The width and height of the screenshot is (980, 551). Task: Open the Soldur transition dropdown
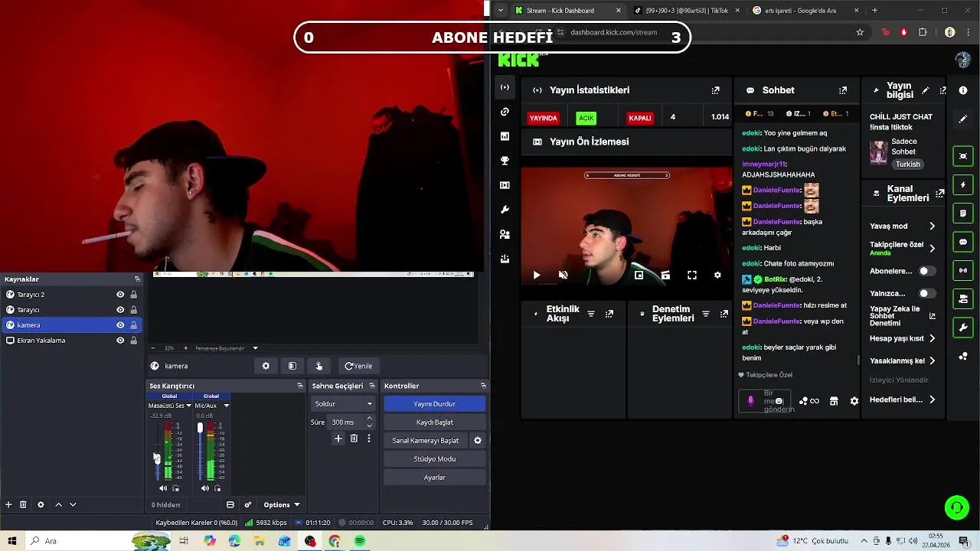tap(343, 403)
